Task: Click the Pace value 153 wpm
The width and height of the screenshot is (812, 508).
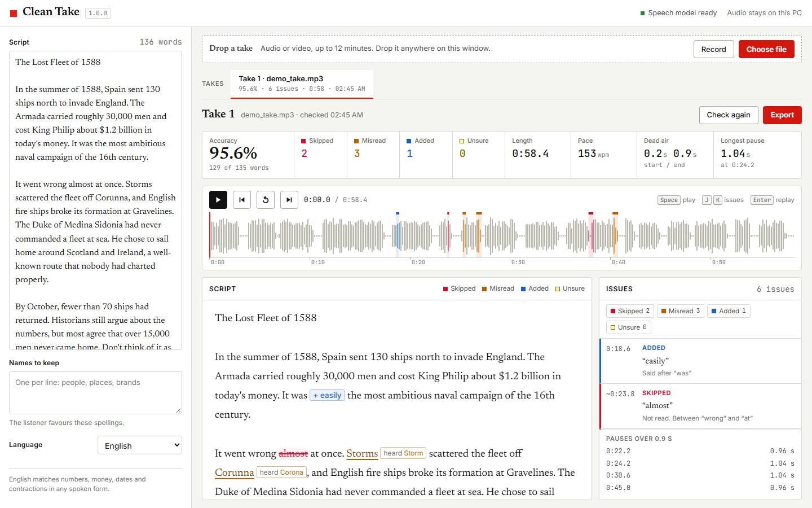Action: [593, 154]
